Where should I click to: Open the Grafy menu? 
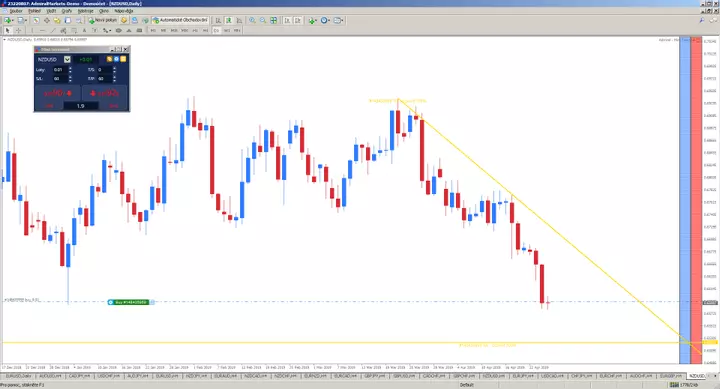pos(67,11)
